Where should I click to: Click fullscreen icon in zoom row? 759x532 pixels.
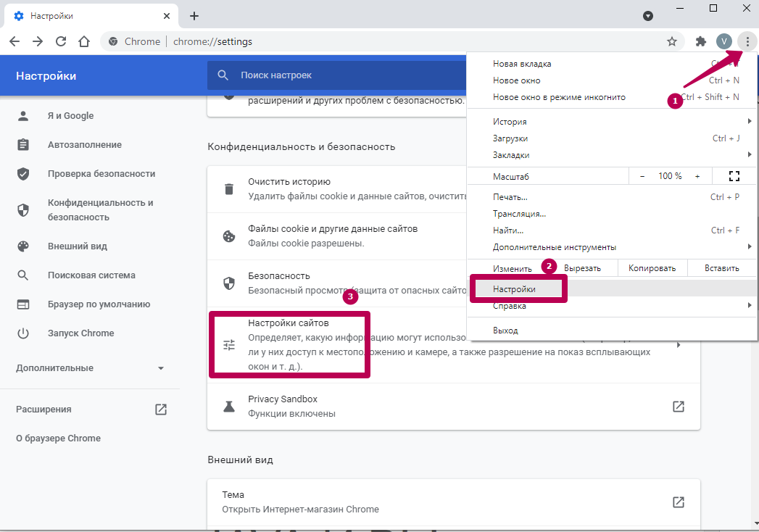734,176
